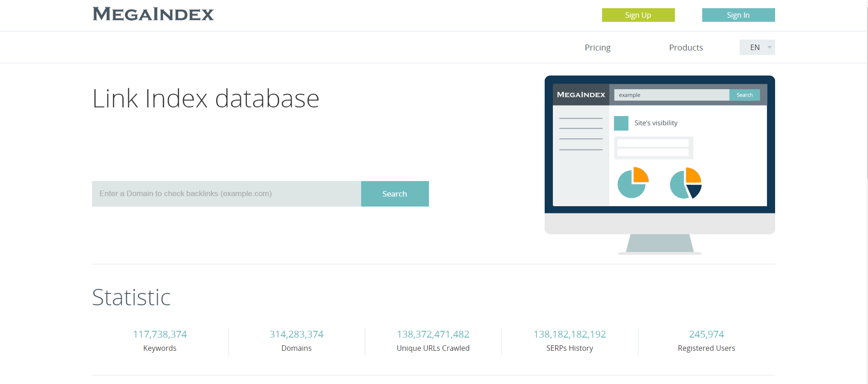
Task: Click the 245,974 registered users value
Action: [706, 334]
